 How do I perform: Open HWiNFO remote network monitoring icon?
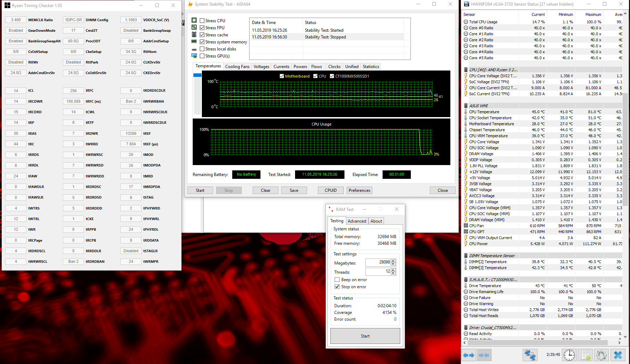[530, 355]
